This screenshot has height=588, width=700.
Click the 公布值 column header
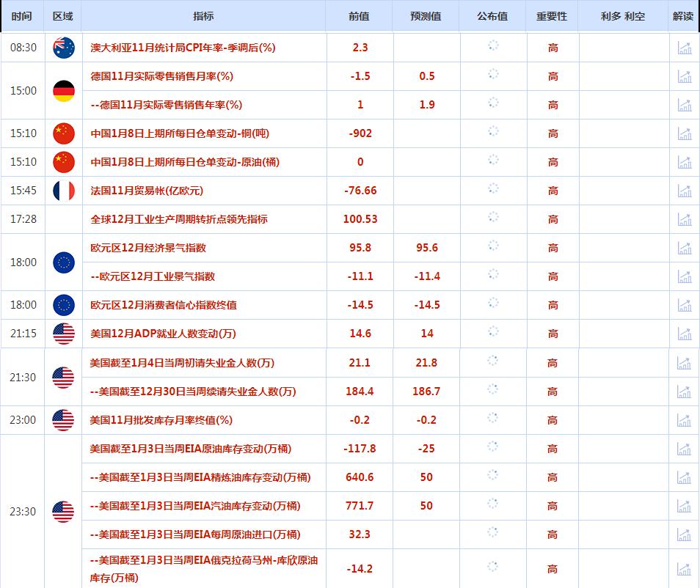point(492,16)
